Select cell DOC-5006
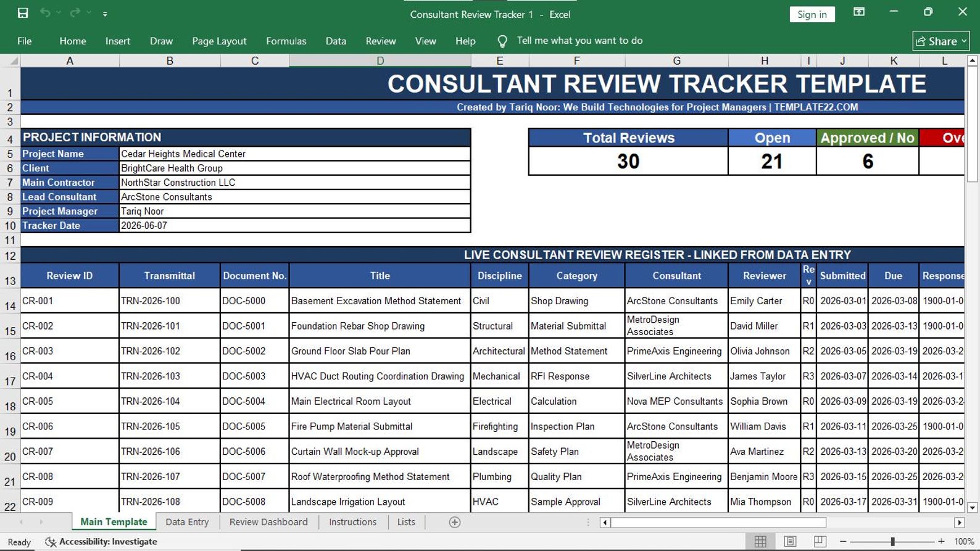The width and height of the screenshot is (980, 551). coord(254,452)
